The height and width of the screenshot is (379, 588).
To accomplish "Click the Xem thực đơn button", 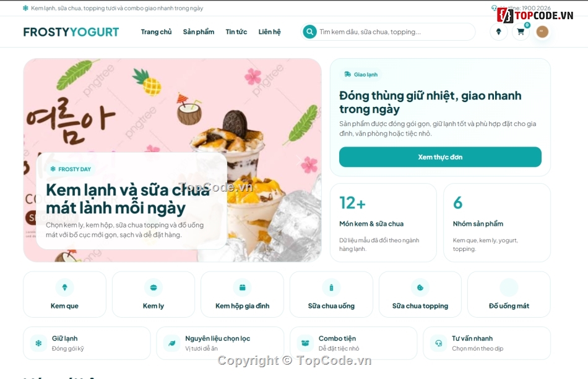I will (x=440, y=157).
